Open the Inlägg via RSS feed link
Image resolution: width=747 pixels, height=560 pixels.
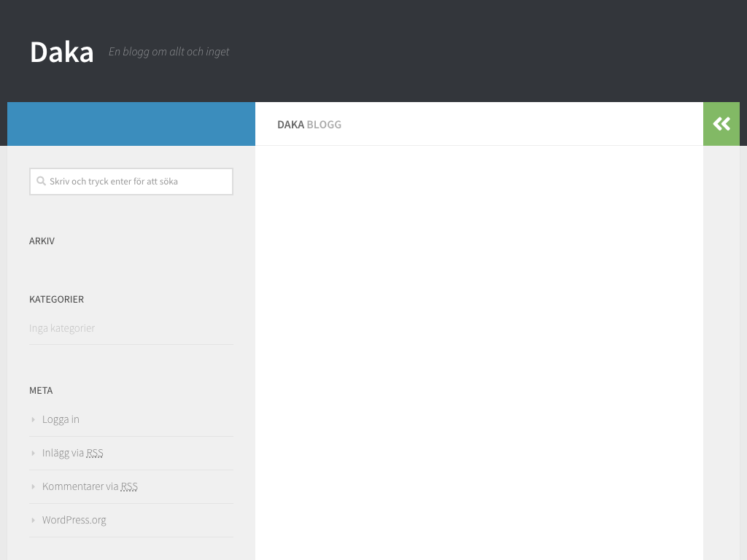72,453
